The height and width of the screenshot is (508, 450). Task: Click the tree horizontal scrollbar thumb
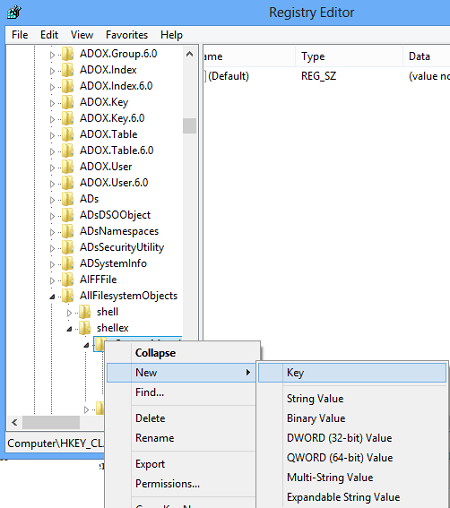[x=51, y=423]
